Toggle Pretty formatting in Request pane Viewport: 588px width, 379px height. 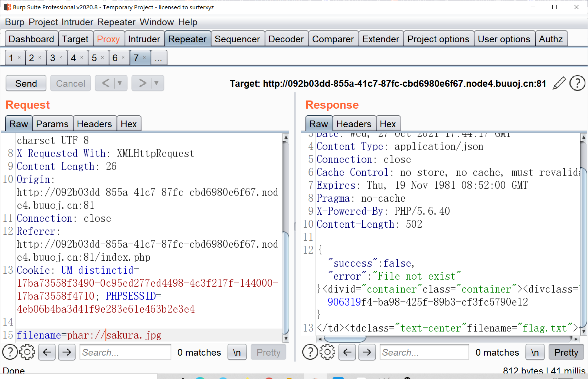coord(268,352)
